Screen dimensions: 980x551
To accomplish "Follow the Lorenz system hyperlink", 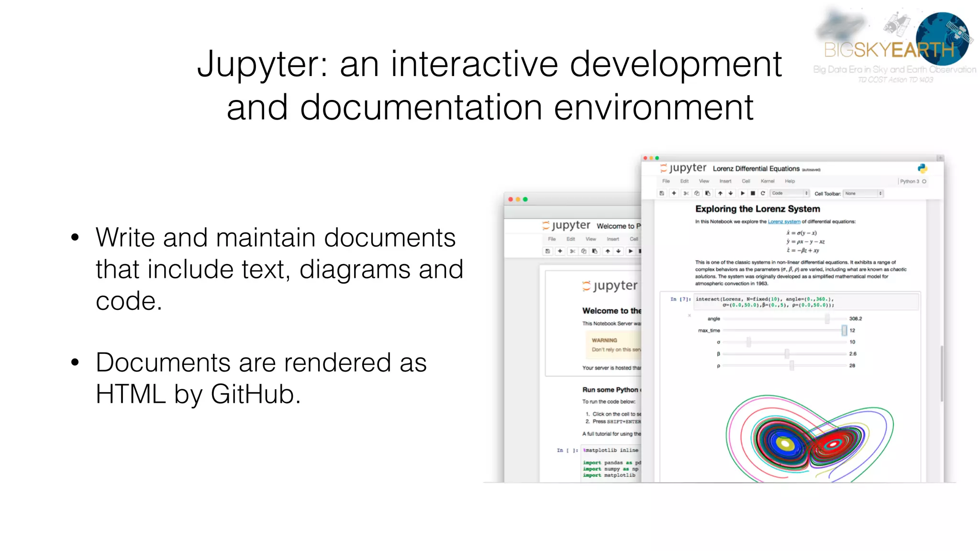I will tap(784, 221).
